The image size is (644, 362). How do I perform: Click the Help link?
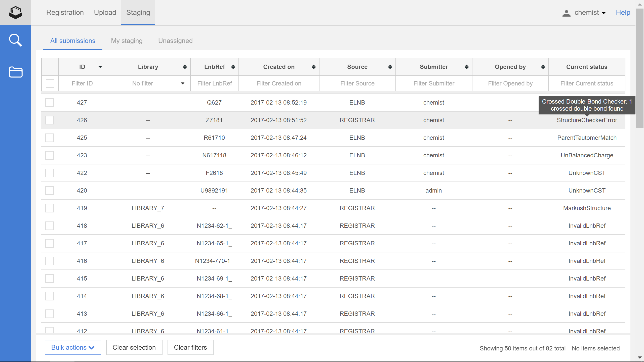[x=623, y=13]
